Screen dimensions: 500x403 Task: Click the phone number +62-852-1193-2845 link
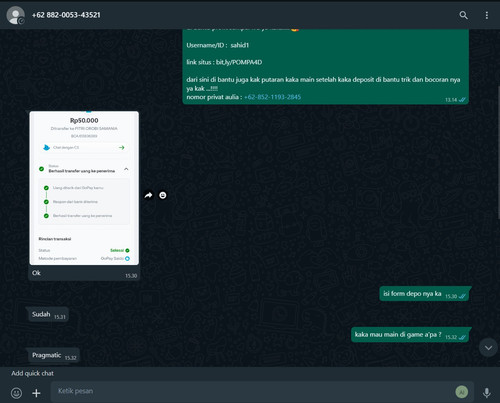272,97
